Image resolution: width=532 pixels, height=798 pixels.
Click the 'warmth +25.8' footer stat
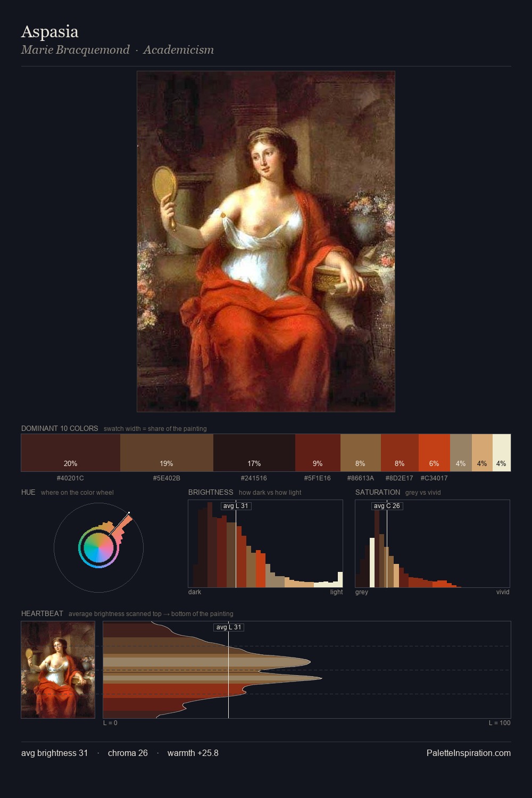coord(193,753)
